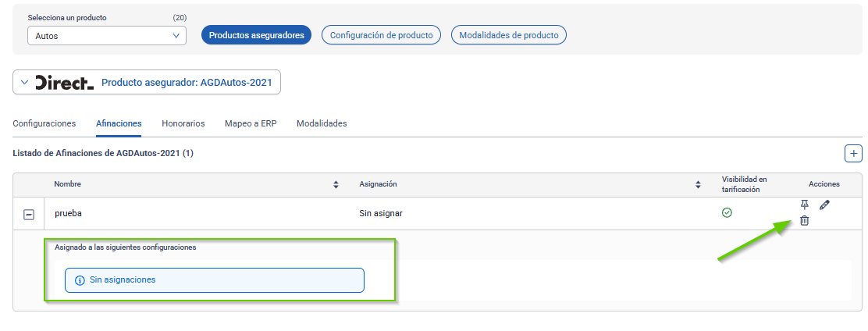The image size is (868, 331).
Task: Click 'Producto asegurador: AGDAutos-2021' title
Action: 187,83
